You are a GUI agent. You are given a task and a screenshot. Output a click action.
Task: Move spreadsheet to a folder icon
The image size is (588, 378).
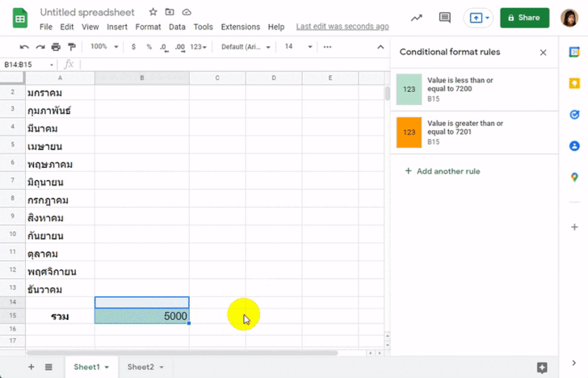tap(170, 12)
